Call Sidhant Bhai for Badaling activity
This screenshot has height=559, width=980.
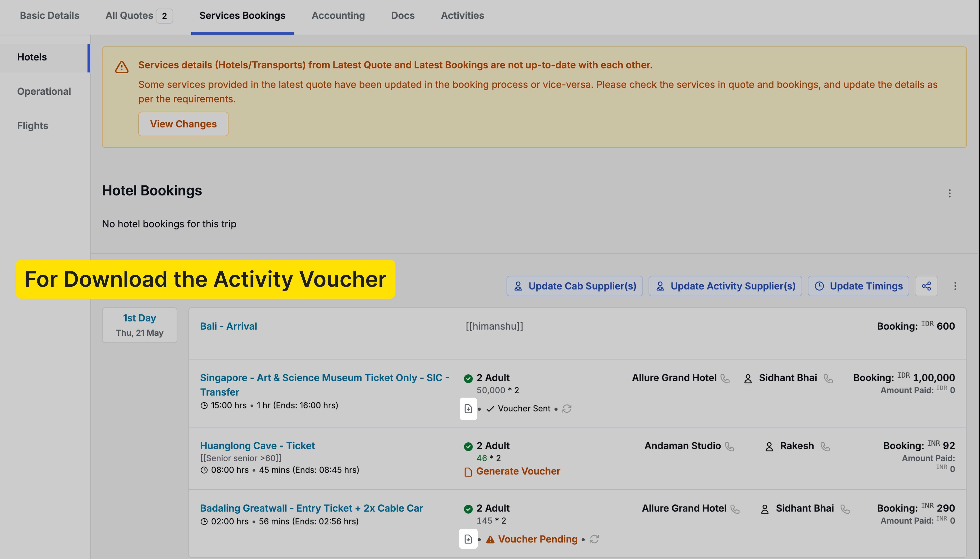pyautogui.click(x=845, y=509)
